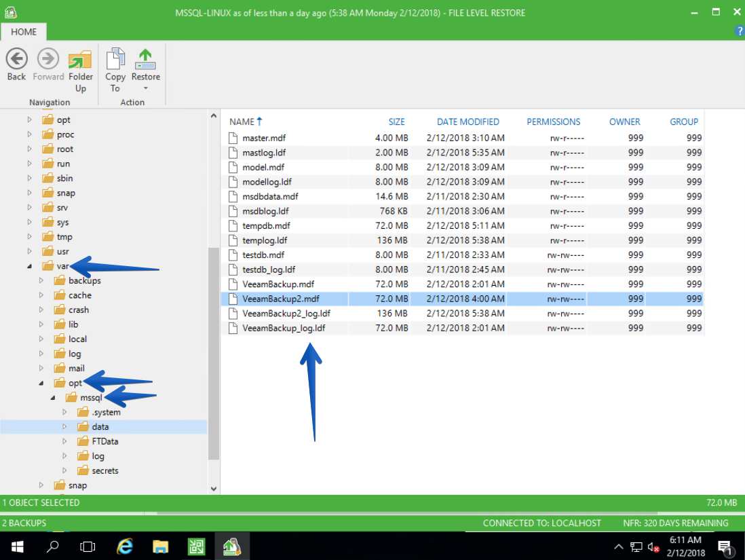
Task: Sort by DATE MODIFIED column header
Action: click(x=468, y=122)
